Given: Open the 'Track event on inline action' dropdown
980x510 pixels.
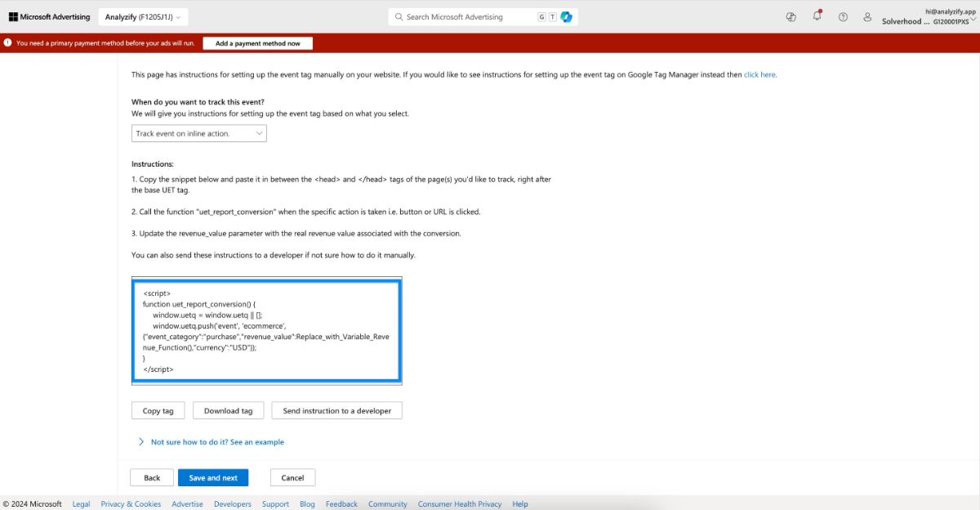Looking at the screenshot, I should (x=199, y=133).
